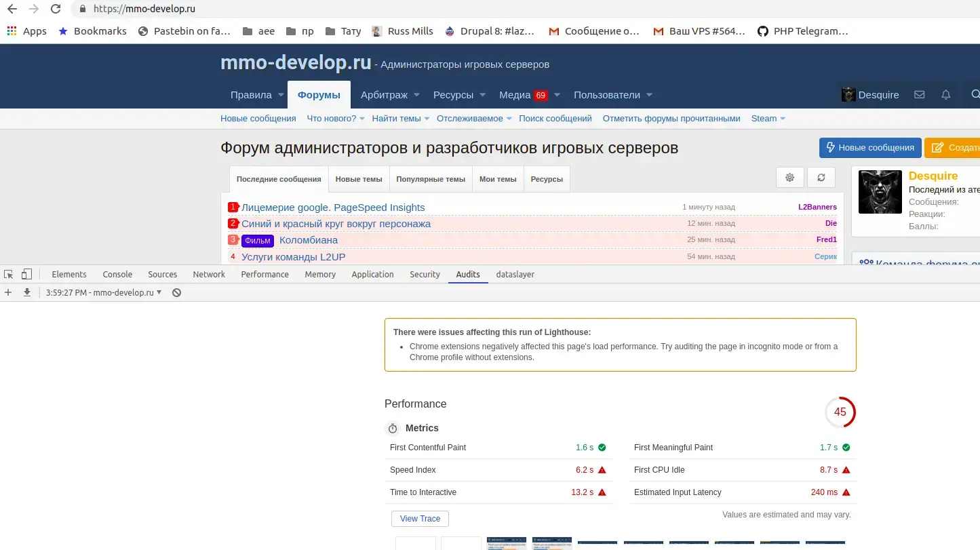Download the Lighthouse report
The height and width of the screenshot is (550, 980).
27,292
